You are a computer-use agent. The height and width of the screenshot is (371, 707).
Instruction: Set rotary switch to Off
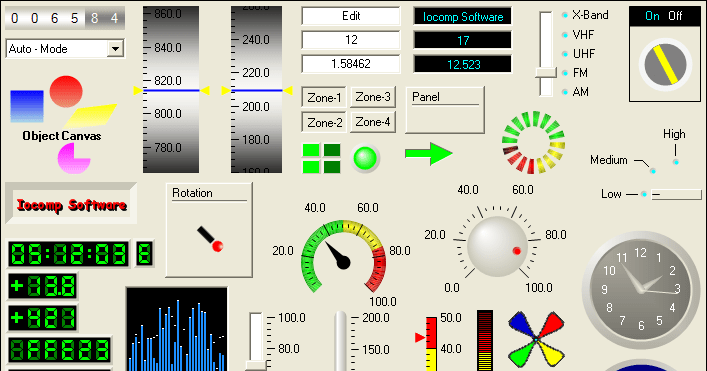coord(675,16)
